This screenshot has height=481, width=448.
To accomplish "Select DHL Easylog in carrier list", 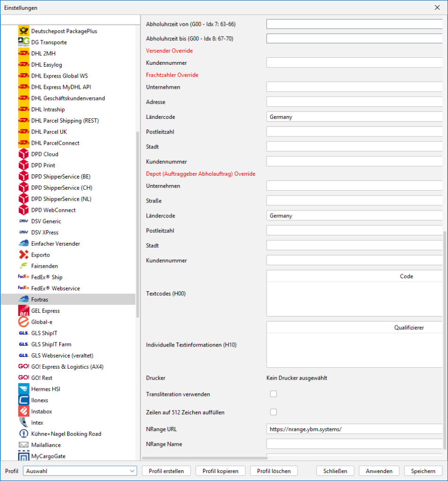I will point(47,64).
